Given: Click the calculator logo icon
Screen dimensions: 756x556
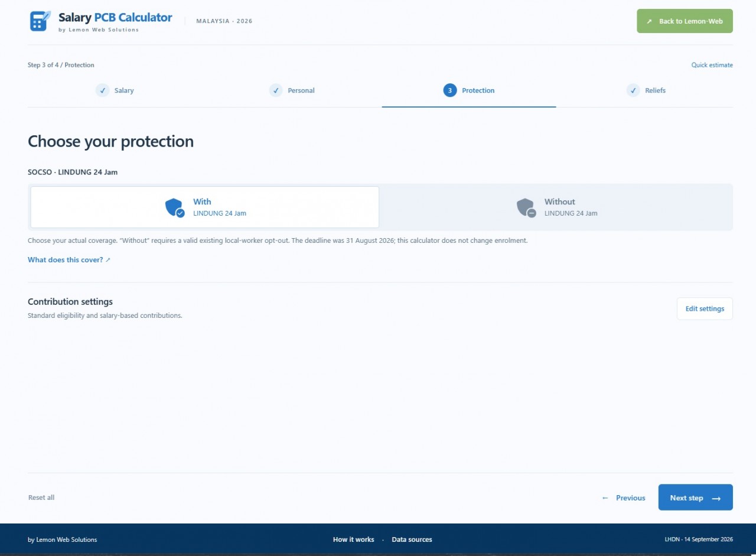Looking at the screenshot, I should pos(40,21).
